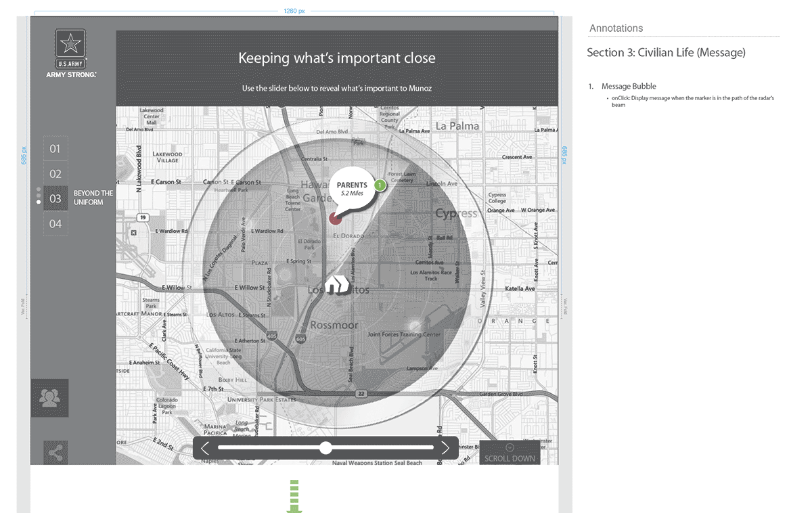
Task: Click the green dashed down arrow
Action: tap(294, 496)
